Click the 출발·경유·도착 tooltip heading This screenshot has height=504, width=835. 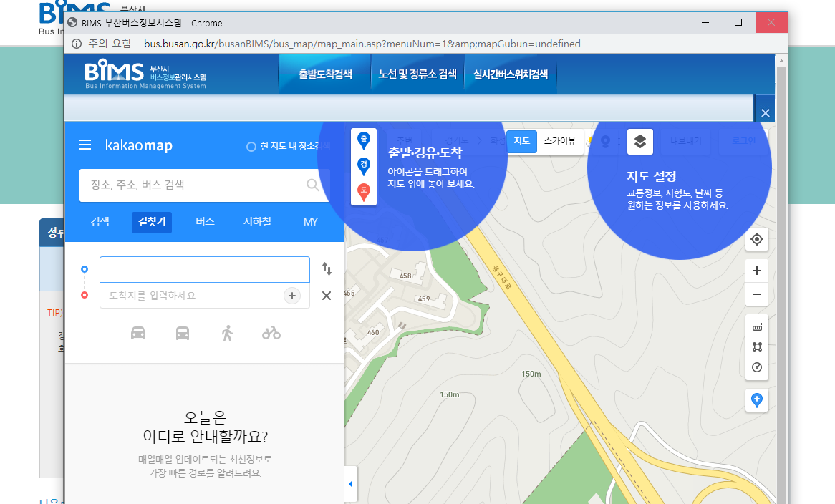point(425,153)
